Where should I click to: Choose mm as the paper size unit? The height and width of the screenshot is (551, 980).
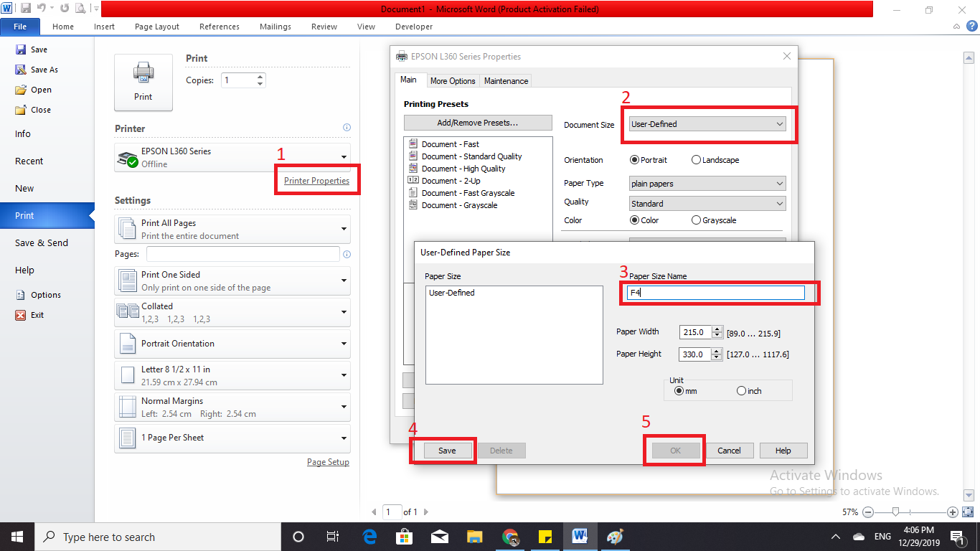[679, 391]
